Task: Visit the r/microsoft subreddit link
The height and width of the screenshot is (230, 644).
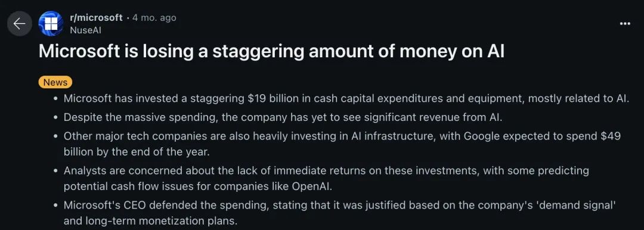Action: (96, 18)
